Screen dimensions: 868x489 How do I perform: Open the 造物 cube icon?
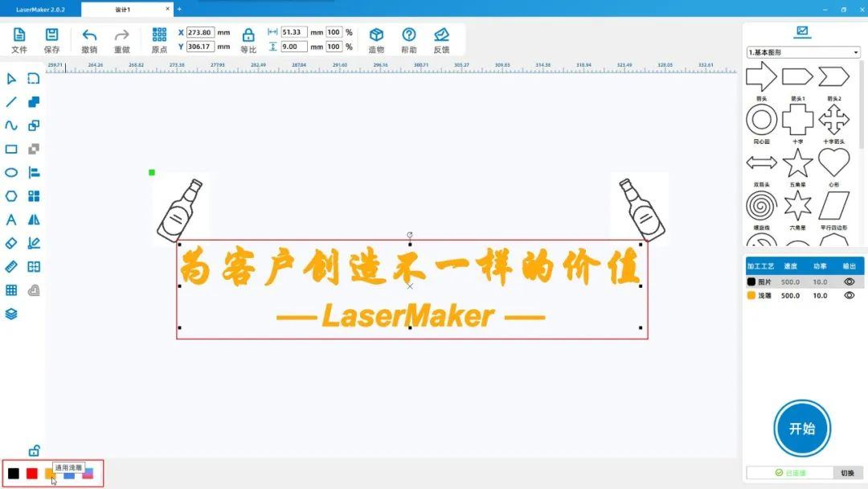(376, 35)
